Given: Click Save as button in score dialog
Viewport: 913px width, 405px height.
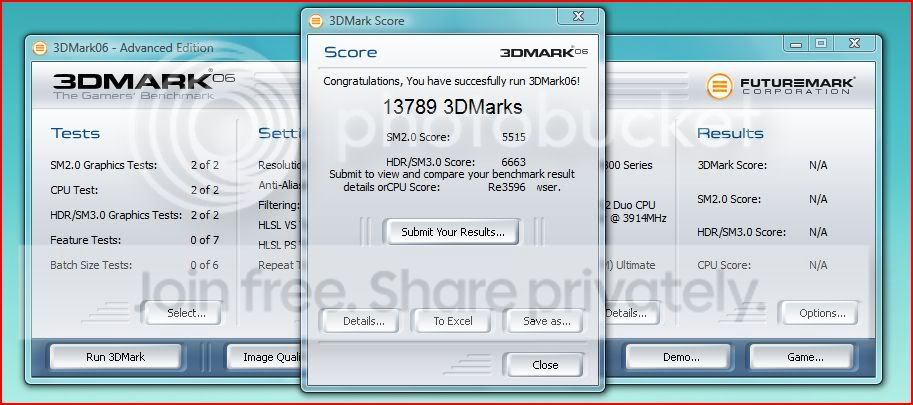Looking at the screenshot, I should pos(546,321).
